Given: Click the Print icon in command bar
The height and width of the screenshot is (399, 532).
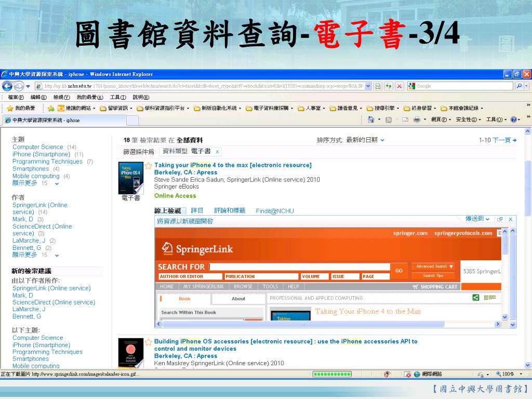Looking at the screenshot, I should 417,119.
